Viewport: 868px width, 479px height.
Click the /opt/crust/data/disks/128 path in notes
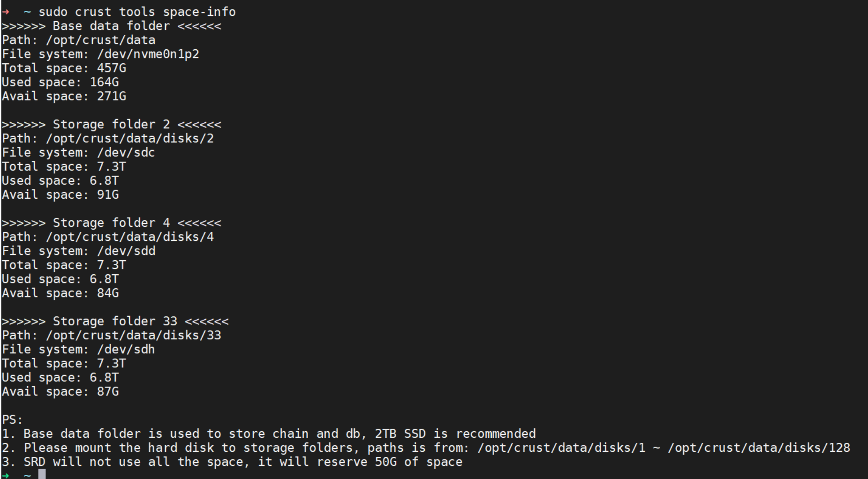tap(759, 448)
